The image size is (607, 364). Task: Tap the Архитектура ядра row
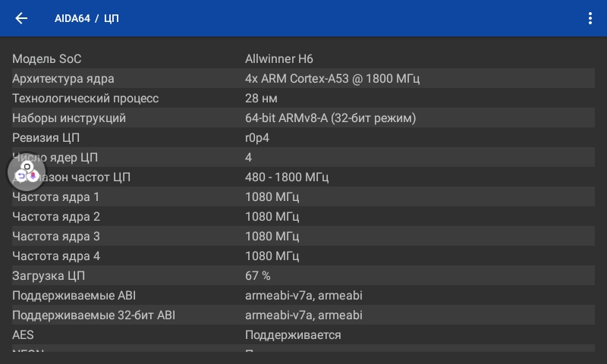[x=303, y=78]
